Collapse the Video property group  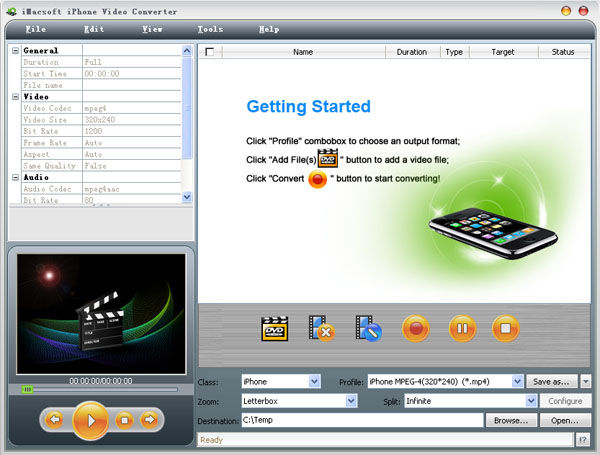point(15,97)
